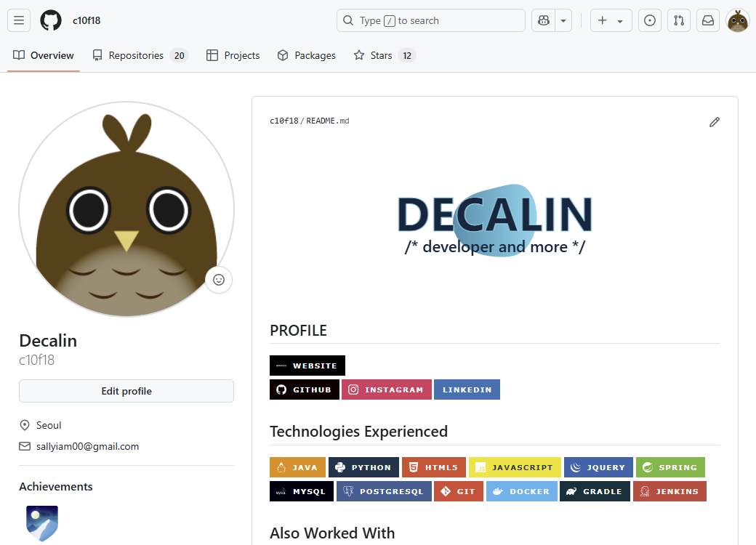Viewport: 756px width, 545px height.
Task: Click the achievement badge thumbnail
Action: tap(42, 523)
